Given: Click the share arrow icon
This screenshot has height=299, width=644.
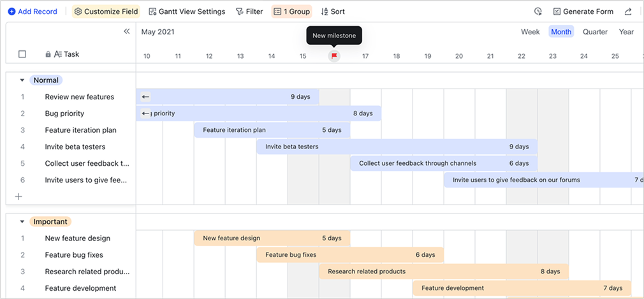Looking at the screenshot, I should (628, 11).
